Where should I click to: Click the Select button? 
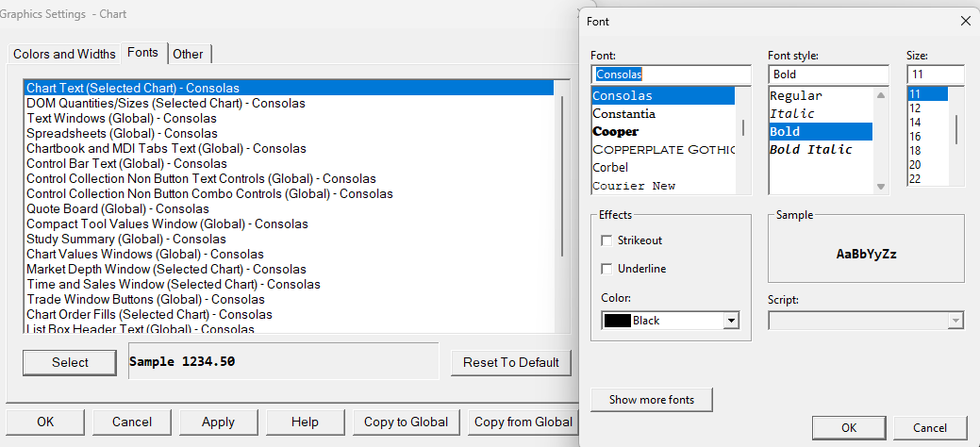(x=70, y=362)
